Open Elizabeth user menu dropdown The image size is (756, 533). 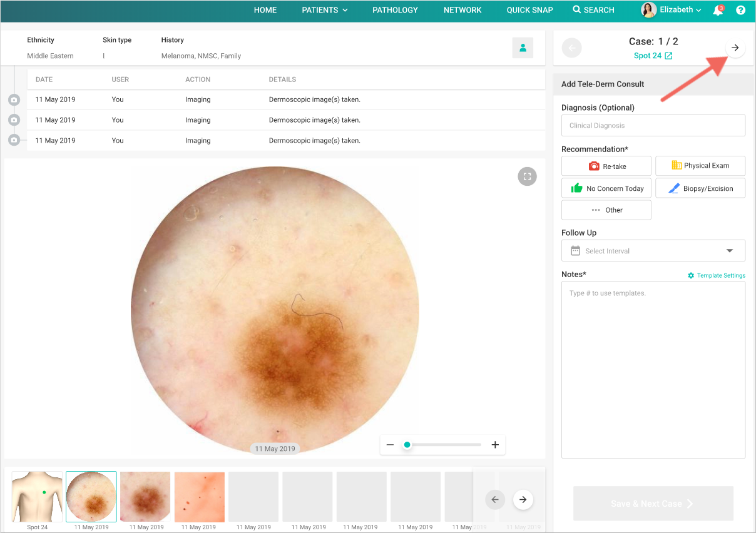pos(680,10)
